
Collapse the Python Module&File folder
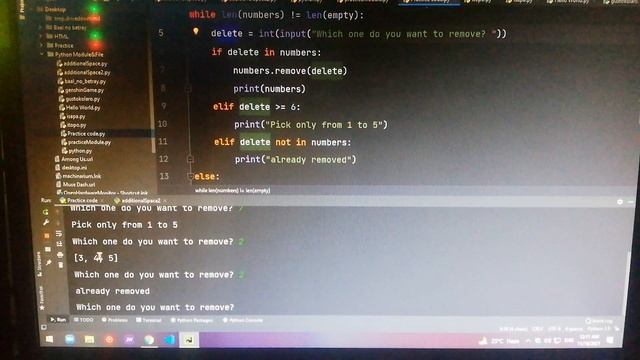click(x=41, y=54)
